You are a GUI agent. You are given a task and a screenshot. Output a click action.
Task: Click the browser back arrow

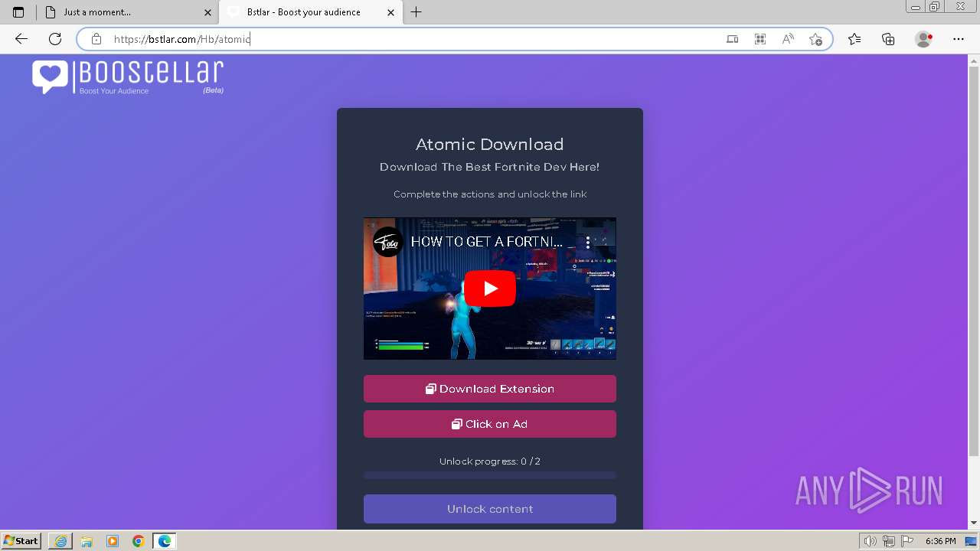[21, 39]
